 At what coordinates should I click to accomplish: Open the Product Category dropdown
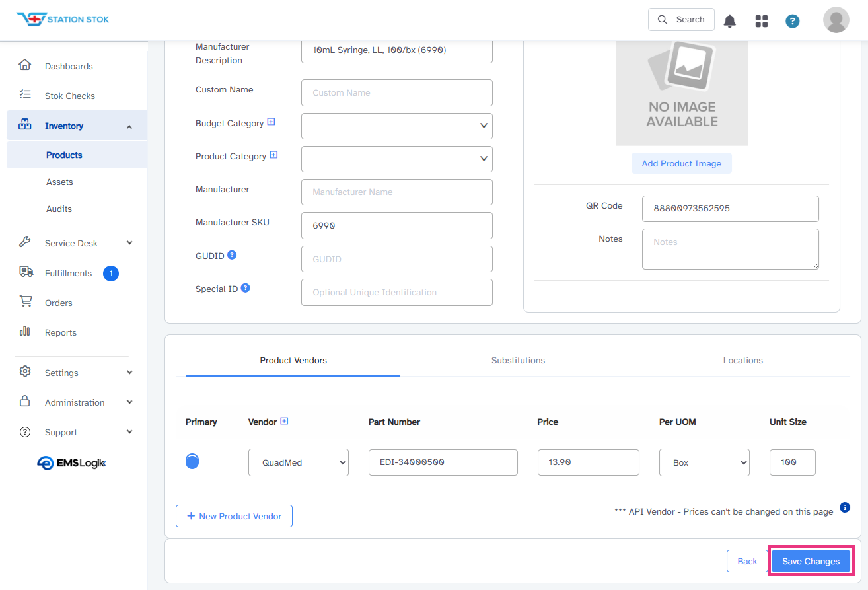(x=397, y=159)
